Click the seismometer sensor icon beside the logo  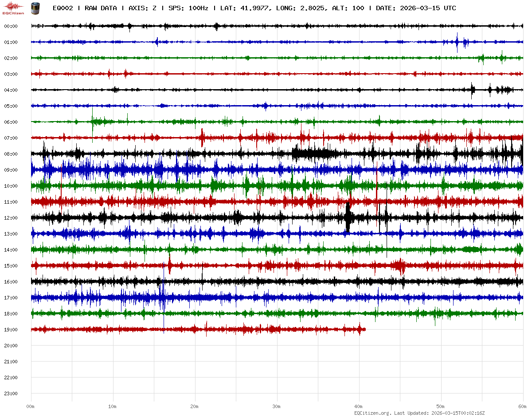click(x=34, y=8)
